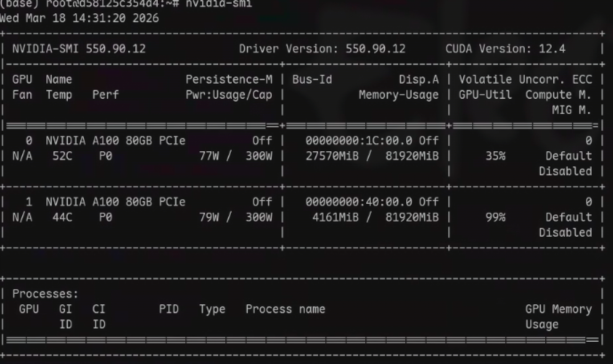Image resolution: width=613 pixels, height=364 pixels.
Task: Click the Processes: section label
Action: coord(45,294)
